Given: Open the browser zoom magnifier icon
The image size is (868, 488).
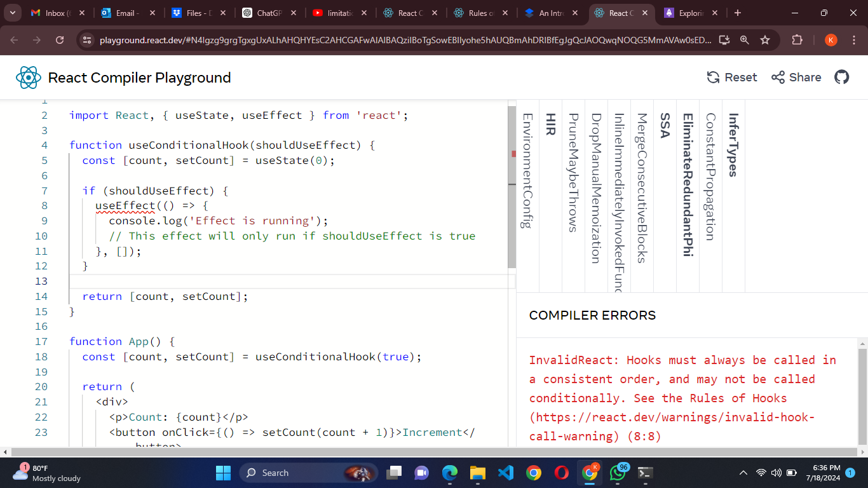Looking at the screenshot, I should click(745, 40).
